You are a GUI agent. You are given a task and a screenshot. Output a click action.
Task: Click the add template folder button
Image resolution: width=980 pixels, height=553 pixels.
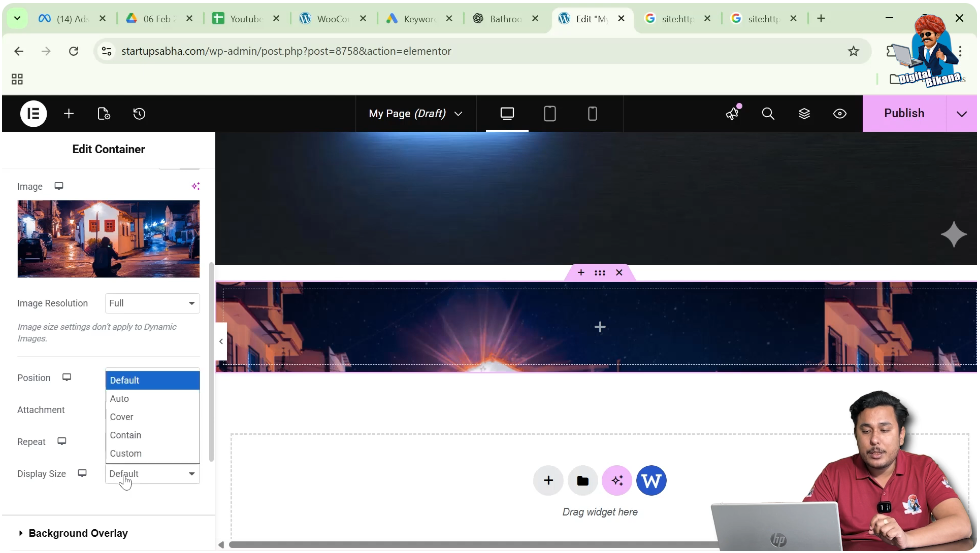coord(582,481)
